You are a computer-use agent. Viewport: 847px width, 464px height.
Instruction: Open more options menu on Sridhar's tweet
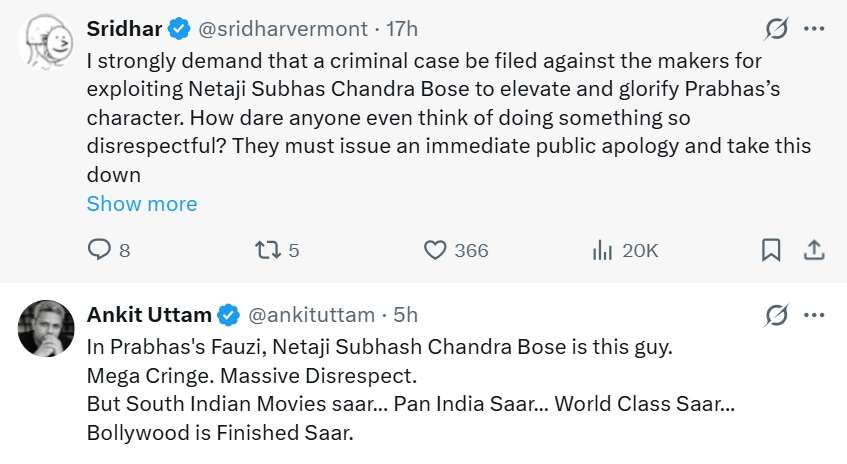(814, 29)
